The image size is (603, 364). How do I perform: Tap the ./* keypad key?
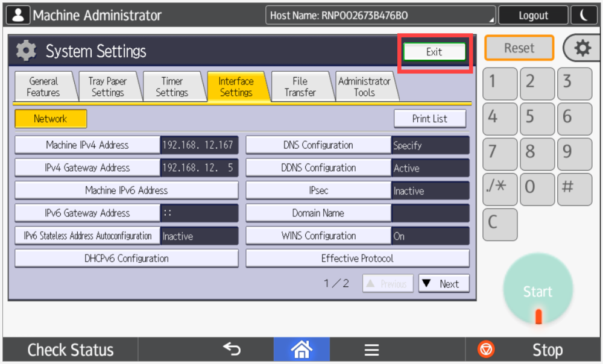(500, 189)
